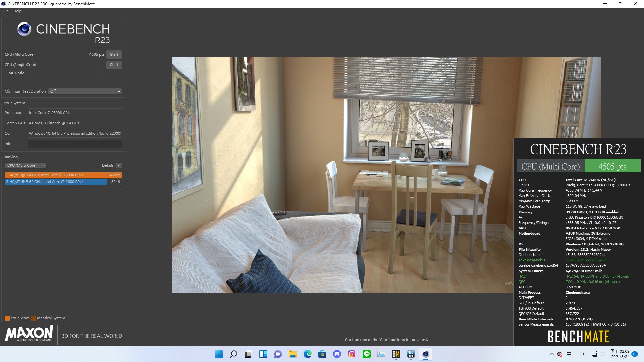
Task: Click the Info input field
Action: click(75, 144)
